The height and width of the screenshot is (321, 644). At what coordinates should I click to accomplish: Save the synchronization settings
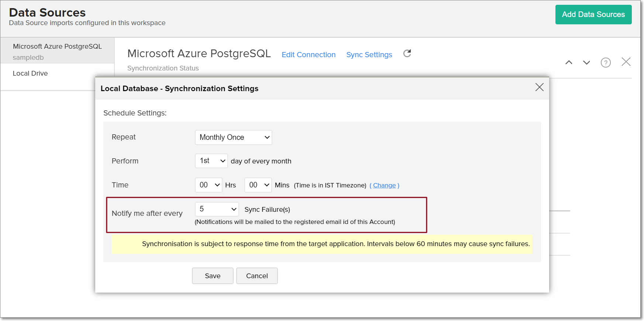pos(213,276)
